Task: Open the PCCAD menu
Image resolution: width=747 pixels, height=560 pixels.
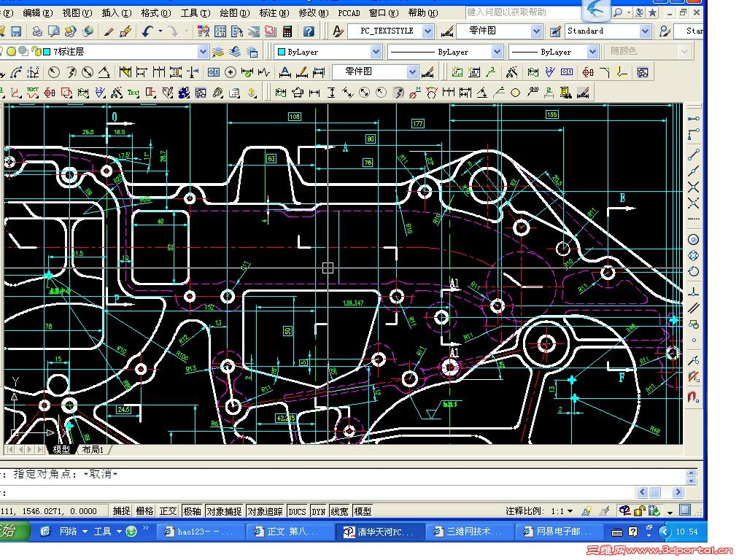Action: coord(349,13)
